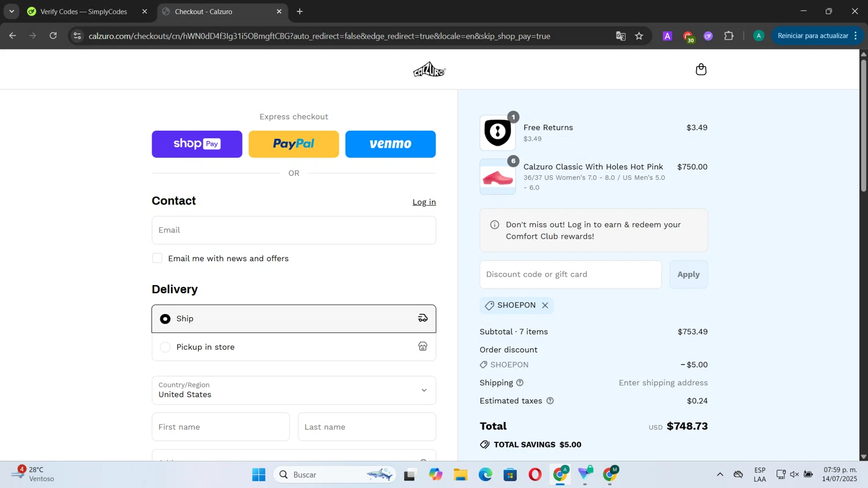Pay with PayPal button
Screen dimensions: 868x488
293,144
